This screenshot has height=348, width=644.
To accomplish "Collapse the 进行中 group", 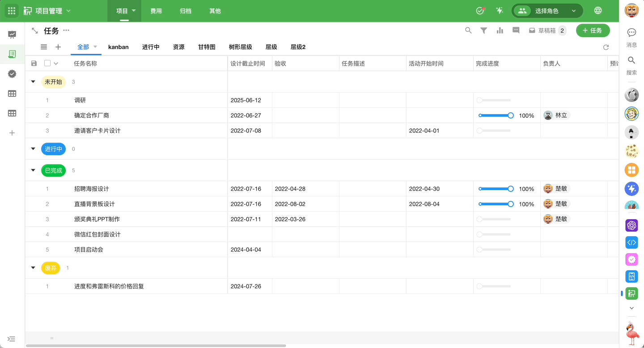I will pyautogui.click(x=33, y=149).
